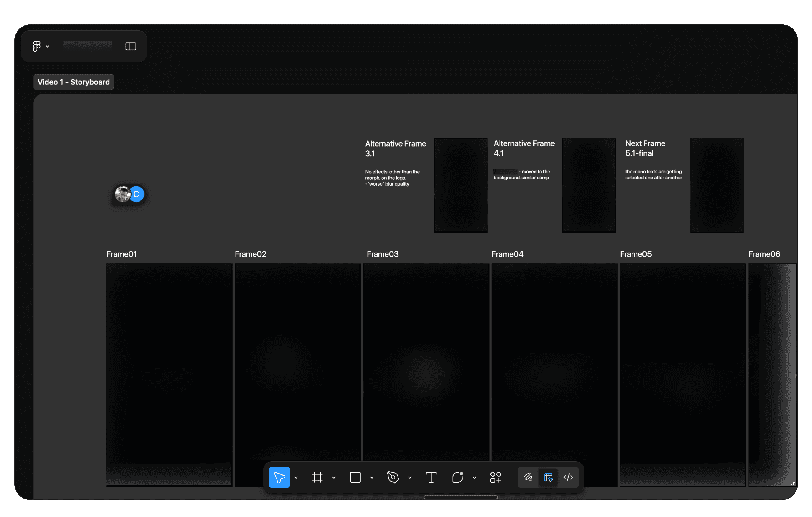Expand the Frame tool options chevron

click(x=334, y=478)
